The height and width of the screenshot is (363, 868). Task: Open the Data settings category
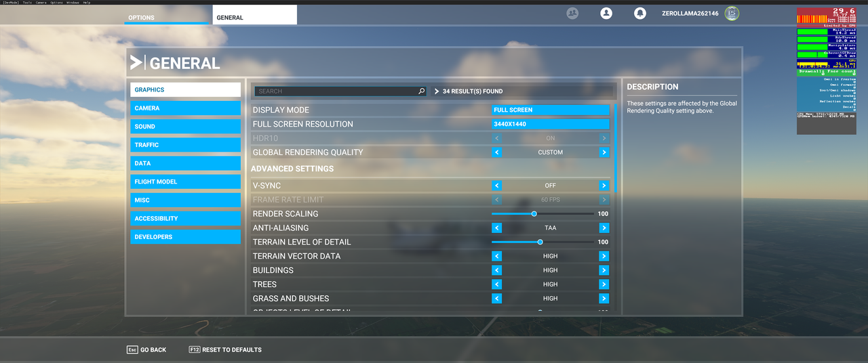pos(185,163)
